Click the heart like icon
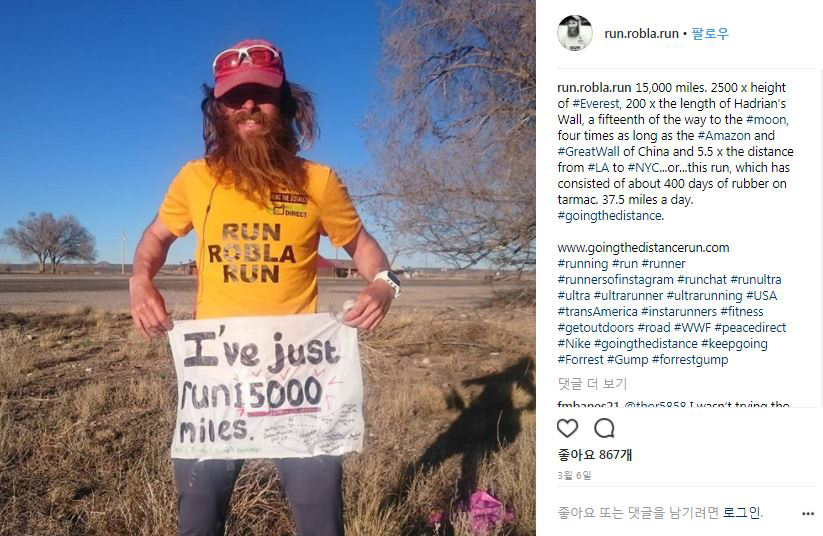 567,428
